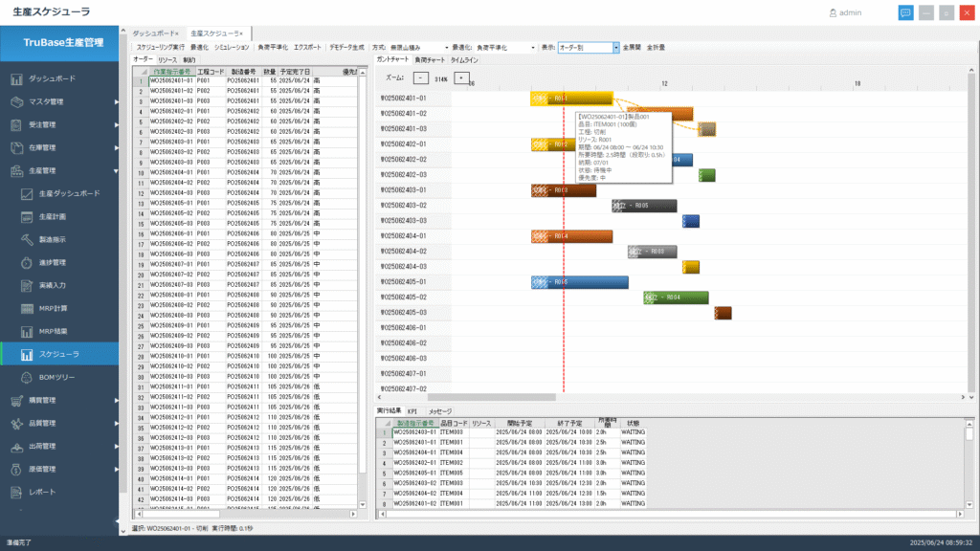Switch to the メッセージ tab

point(440,411)
